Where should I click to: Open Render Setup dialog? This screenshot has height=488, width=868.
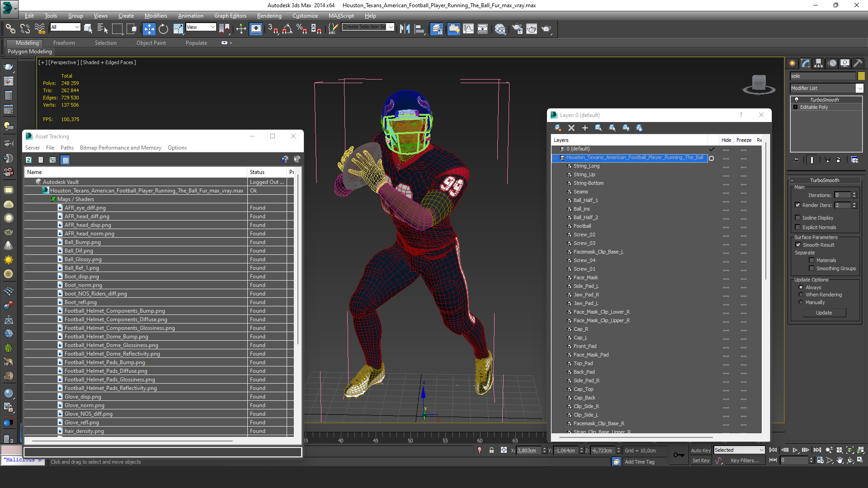(517, 29)
